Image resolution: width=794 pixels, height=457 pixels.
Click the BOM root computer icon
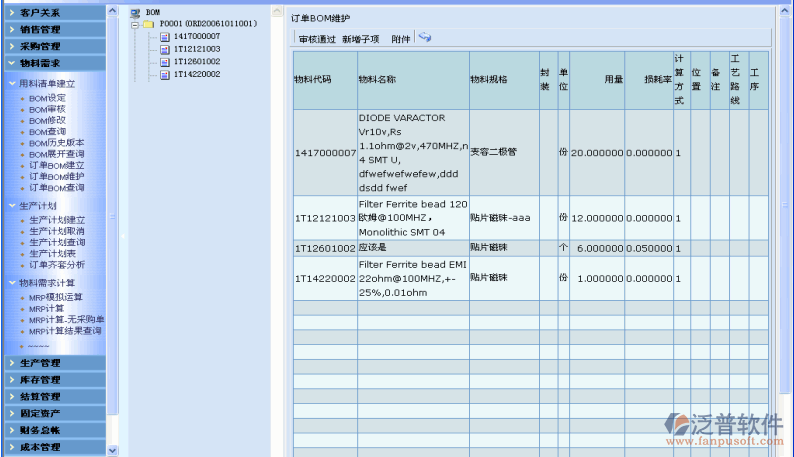(136, 11)
